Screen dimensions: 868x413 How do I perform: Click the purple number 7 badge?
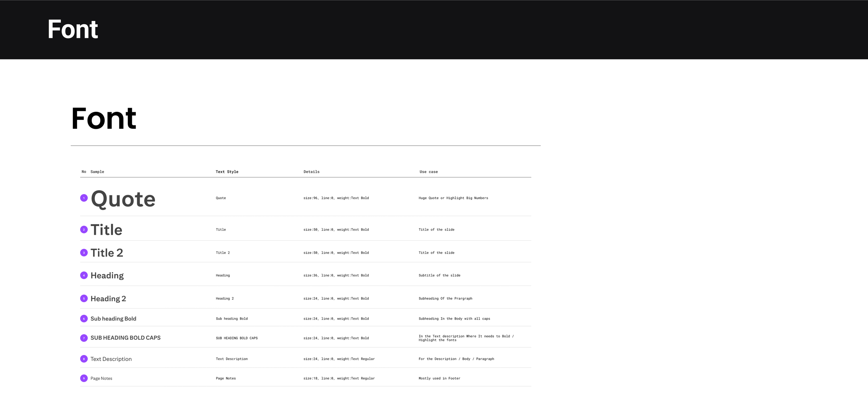pos(84,338)
